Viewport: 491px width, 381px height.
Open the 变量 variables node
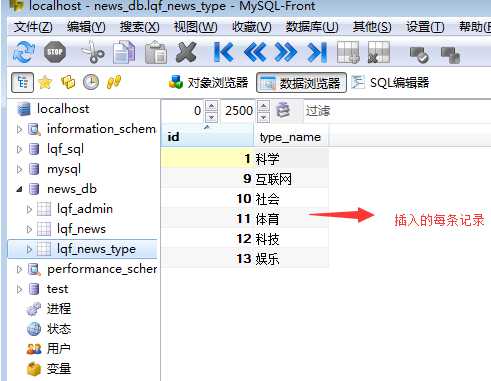click(x=49, y=369)
